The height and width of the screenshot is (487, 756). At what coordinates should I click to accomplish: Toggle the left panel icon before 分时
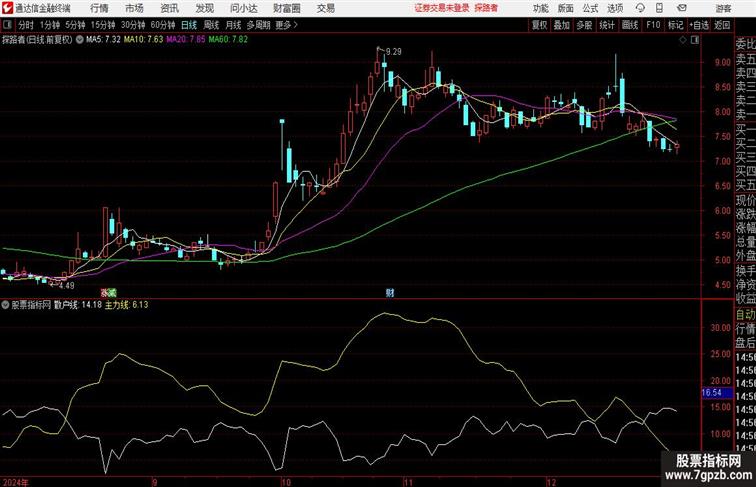pyautogui.click(x=7, y=25)
